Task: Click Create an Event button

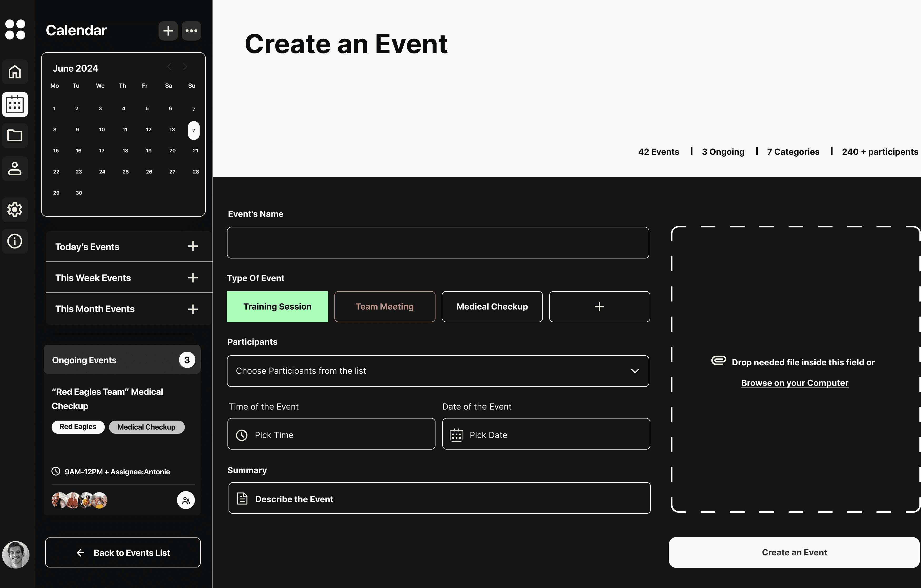Action: [794, 552]
